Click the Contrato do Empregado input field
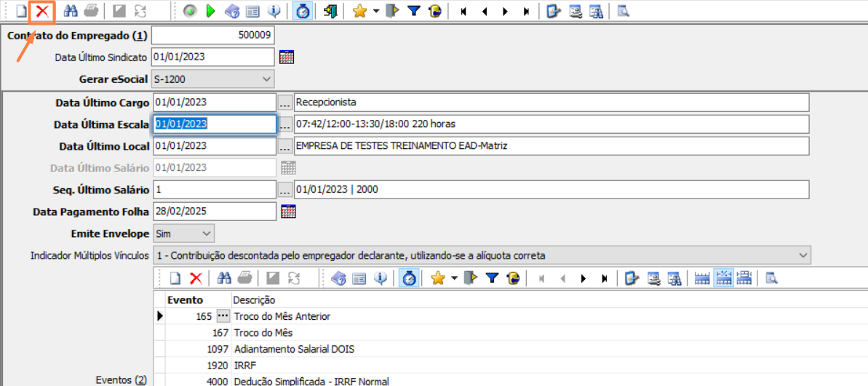The width and height of the screenshot is (868, 386). coord(212,36)
